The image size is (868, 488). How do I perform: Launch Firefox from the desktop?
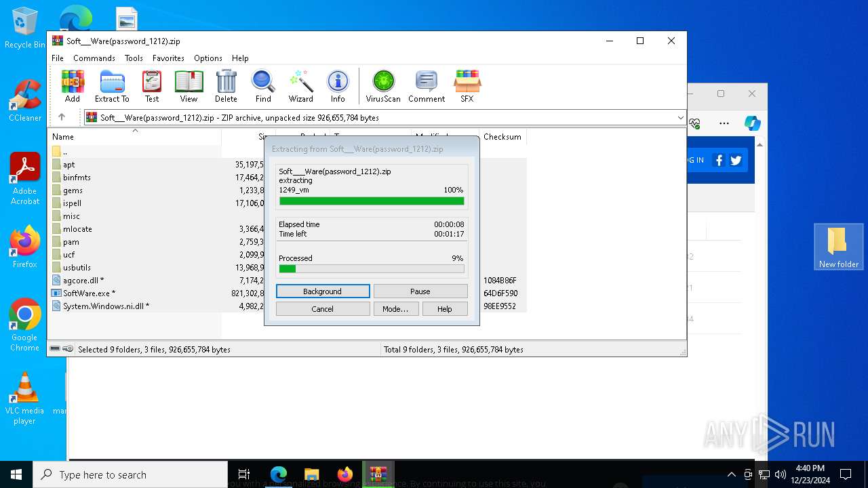click(25, 247)
